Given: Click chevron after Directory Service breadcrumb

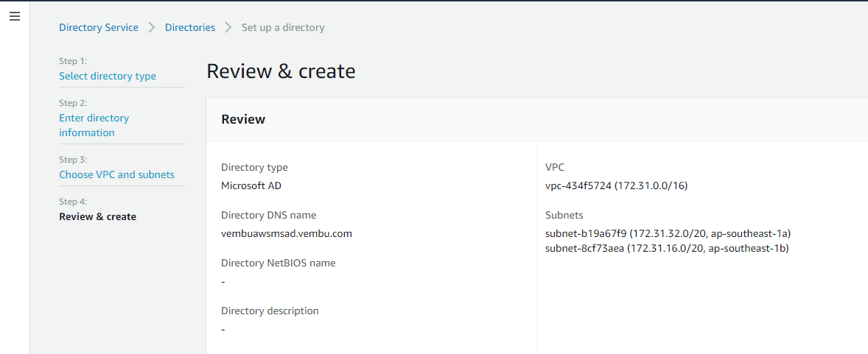Looking at the screenshot, I should point(152,27).
